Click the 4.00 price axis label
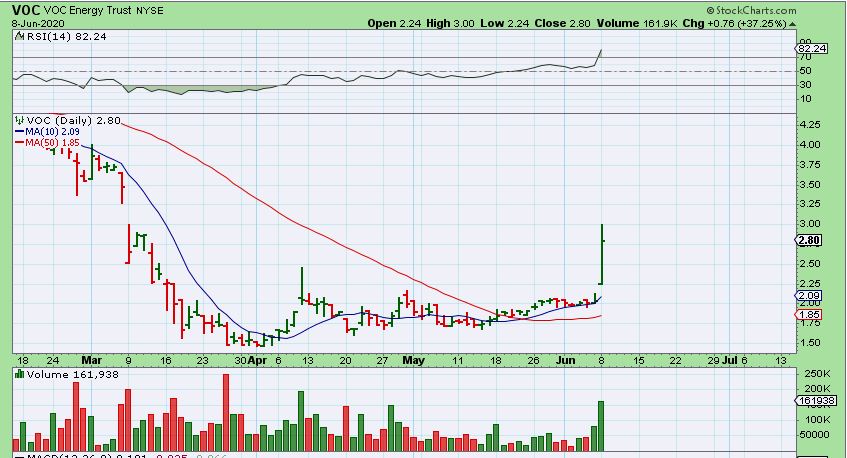 point(810,145)
